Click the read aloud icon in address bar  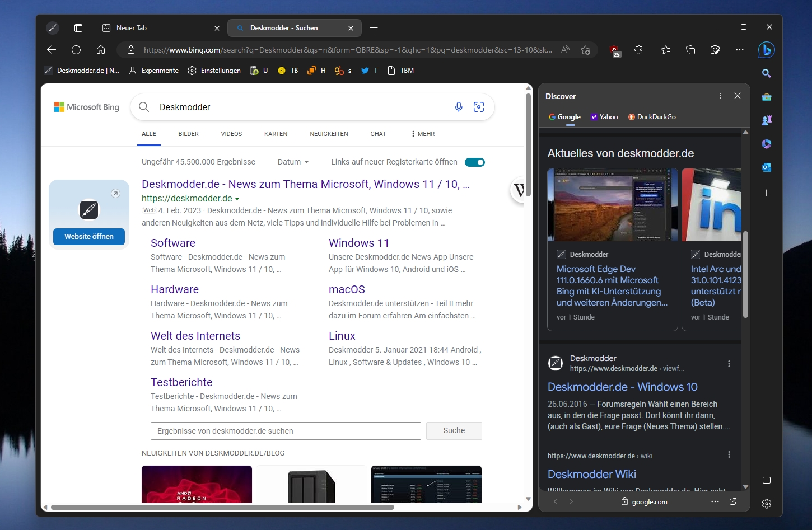(x=565, y=50)
